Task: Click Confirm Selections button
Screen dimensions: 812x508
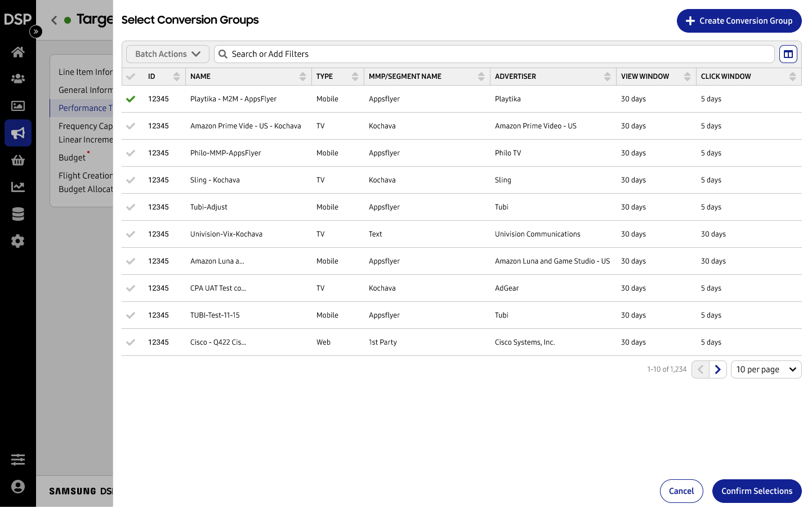Action: click(757, 491)
